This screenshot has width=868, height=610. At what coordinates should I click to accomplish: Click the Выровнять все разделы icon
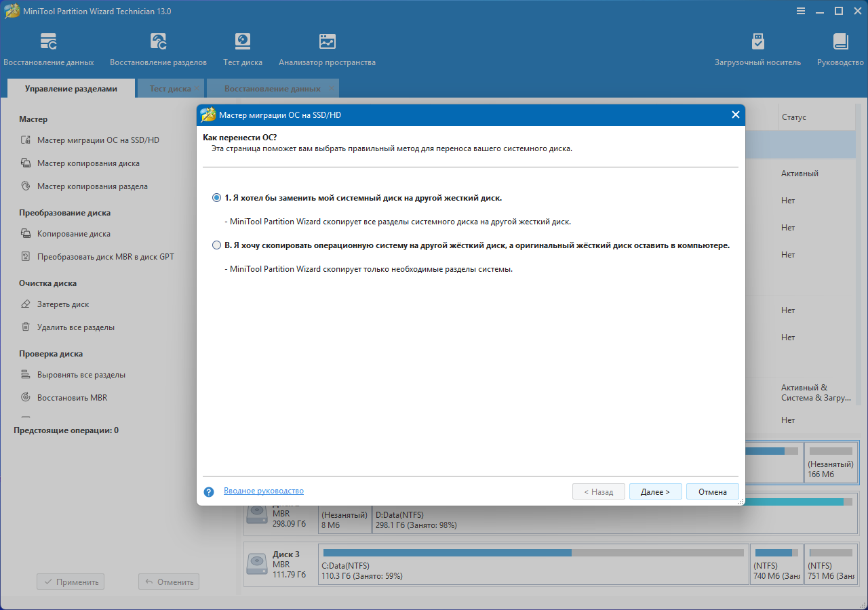pos(26,375)
